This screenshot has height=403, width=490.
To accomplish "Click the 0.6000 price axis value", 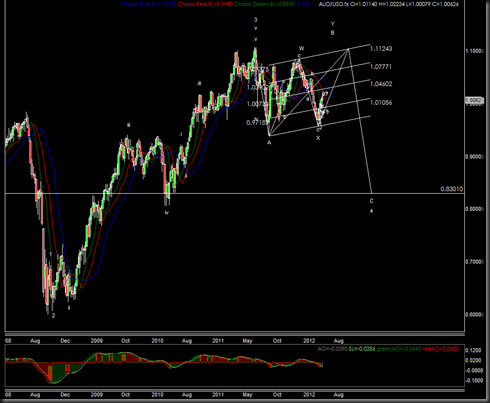I will coord(475,314).
